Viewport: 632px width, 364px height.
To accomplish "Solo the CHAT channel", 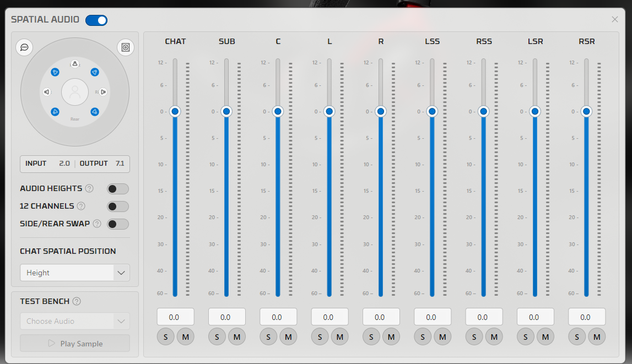I will click(x=166, y=337).
